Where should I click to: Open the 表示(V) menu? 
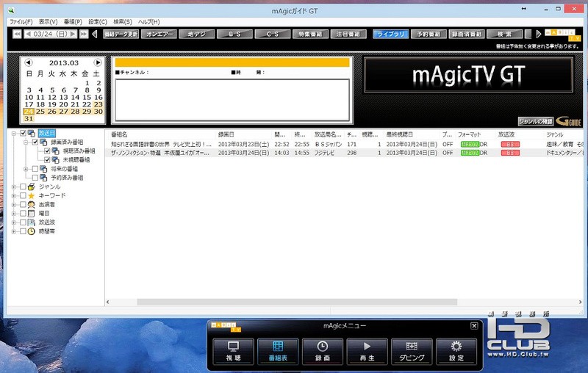pyautogui.click(x=48, y=22)
